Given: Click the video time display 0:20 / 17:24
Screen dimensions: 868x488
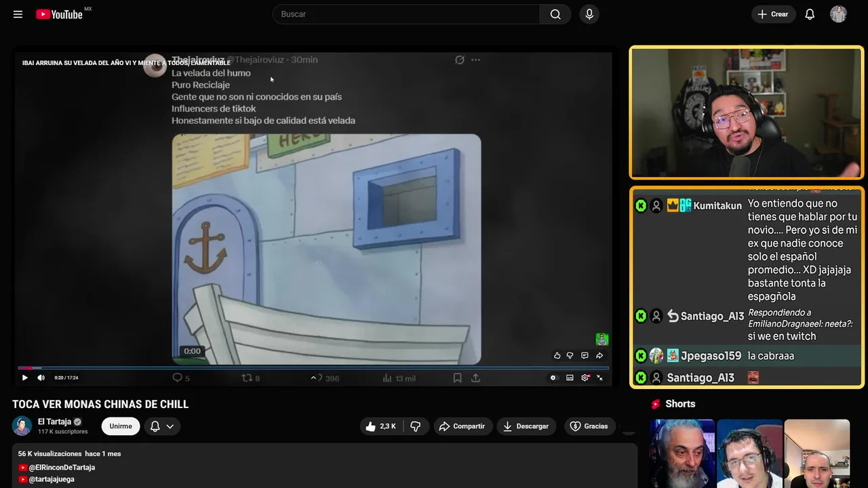Looking at the screenshot, I should pos(66,378).
